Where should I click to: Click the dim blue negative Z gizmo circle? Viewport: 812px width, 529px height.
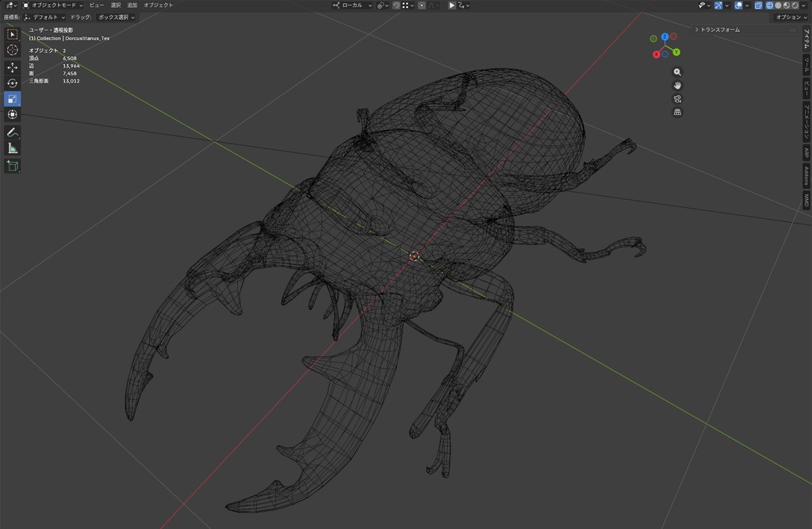[x=665, y=54]
